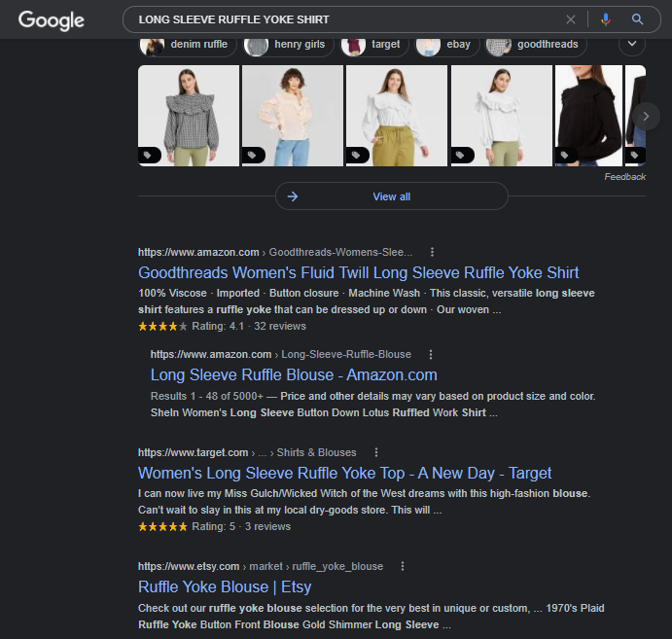Open 'Long Sleeve Ruffle Blouse - Amazon.com' link
This screenshot has width=672, height=639.
pos(294,375)
